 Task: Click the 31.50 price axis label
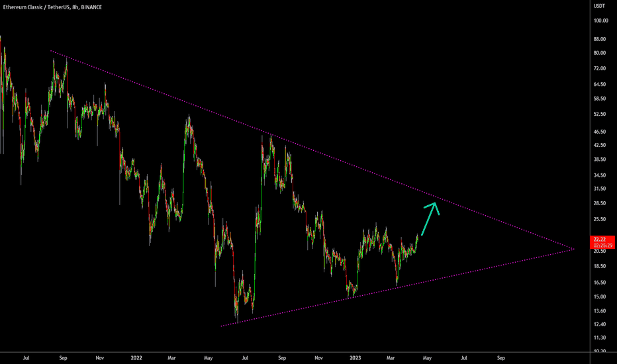pyautogui.click(x=600, y=189)
